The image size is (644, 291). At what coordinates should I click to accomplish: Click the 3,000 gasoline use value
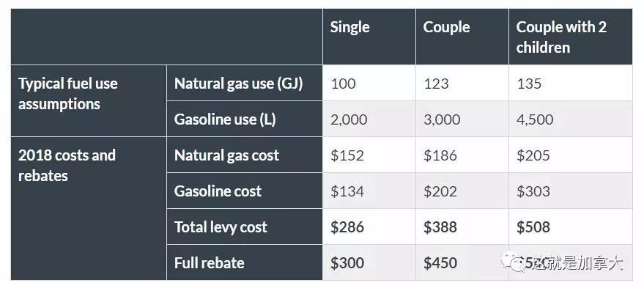coord(442,119)
